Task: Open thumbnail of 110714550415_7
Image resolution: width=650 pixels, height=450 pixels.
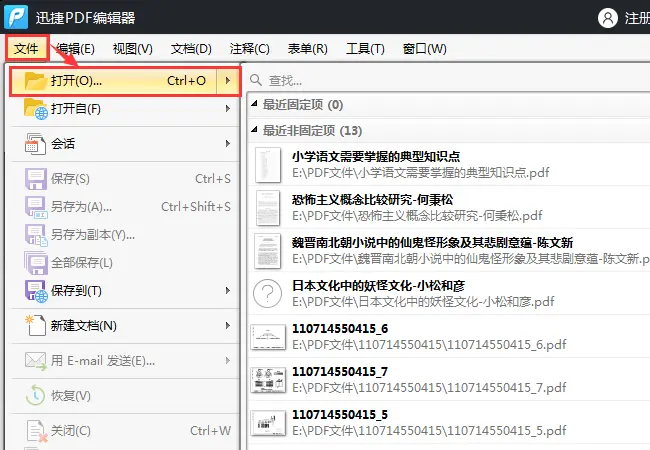Action: [268, 380]
